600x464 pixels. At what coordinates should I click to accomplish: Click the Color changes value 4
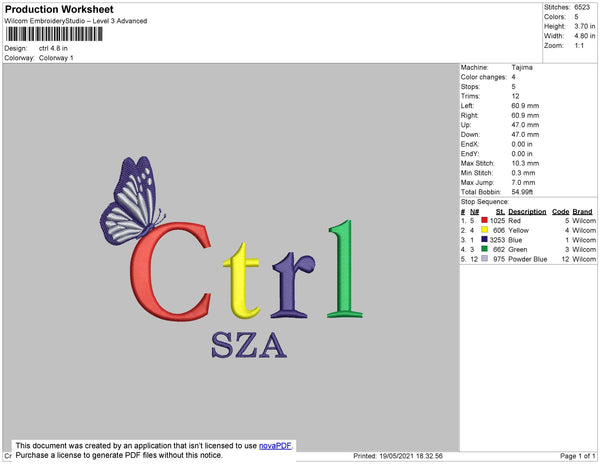click(x=514, y=77)
